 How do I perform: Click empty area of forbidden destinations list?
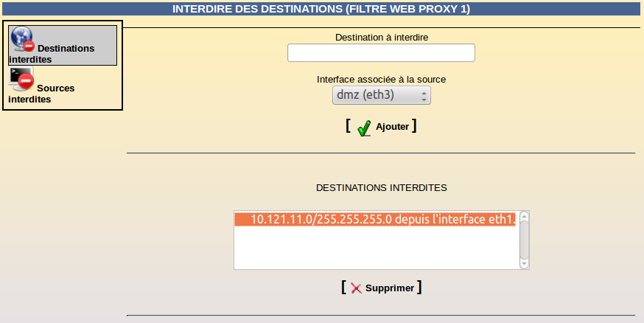click(375, 247)
